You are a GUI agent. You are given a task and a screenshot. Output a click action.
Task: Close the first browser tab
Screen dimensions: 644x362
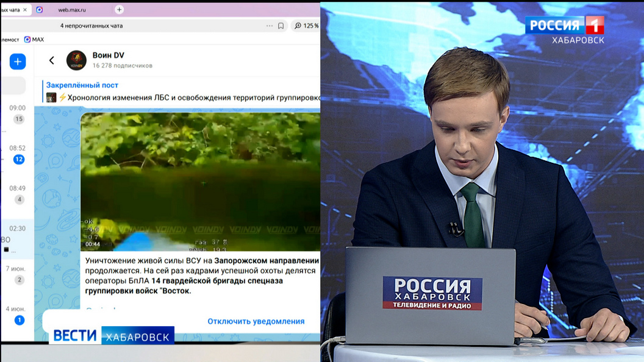[x=25, y=9]
